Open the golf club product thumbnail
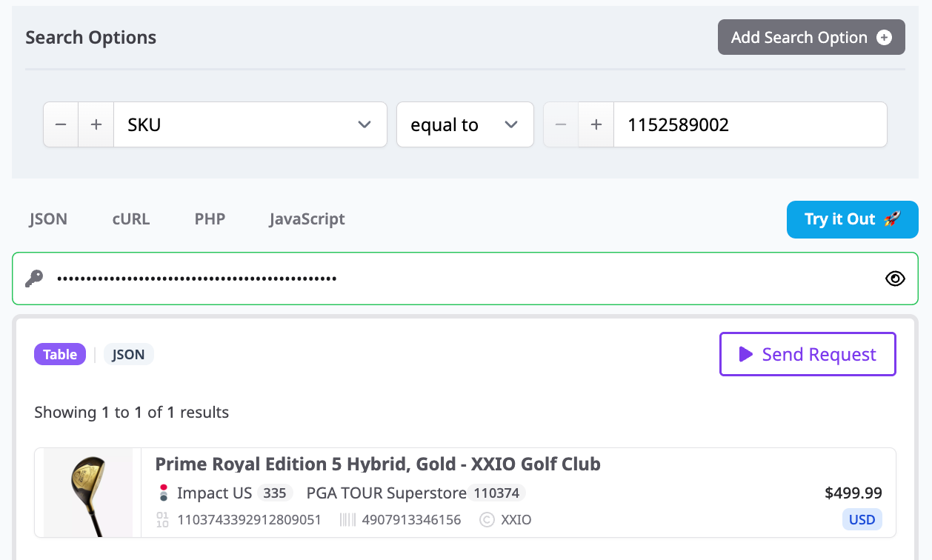Image resolution: width=932 pixels, height=560 pixels. 88,493
